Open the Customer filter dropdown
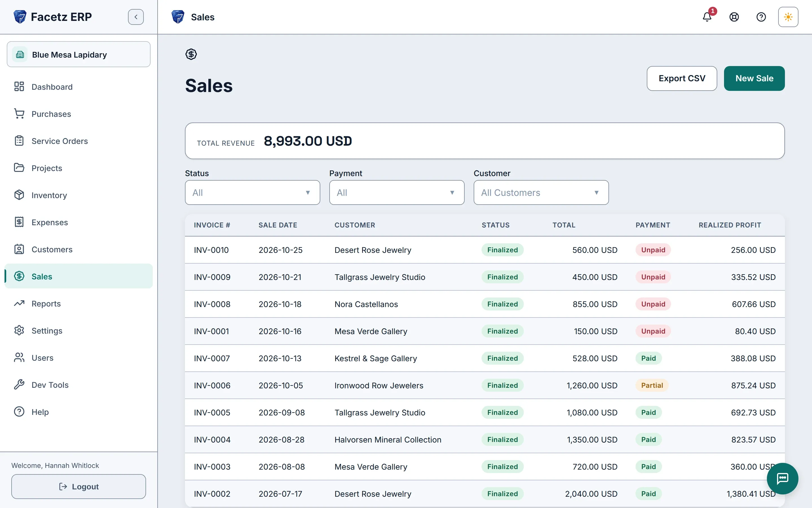The height and width of the screenshot is (508, 812). [x=541, y=192]
